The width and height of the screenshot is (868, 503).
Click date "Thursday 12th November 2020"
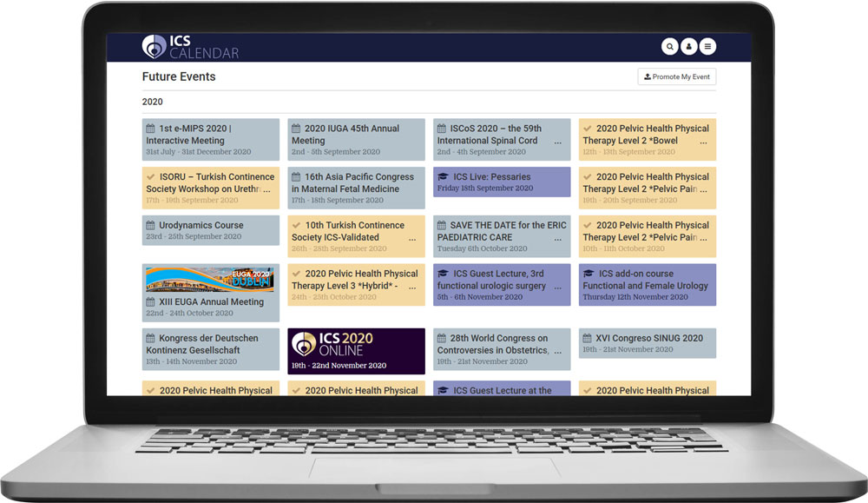click(x=635, y=297)
